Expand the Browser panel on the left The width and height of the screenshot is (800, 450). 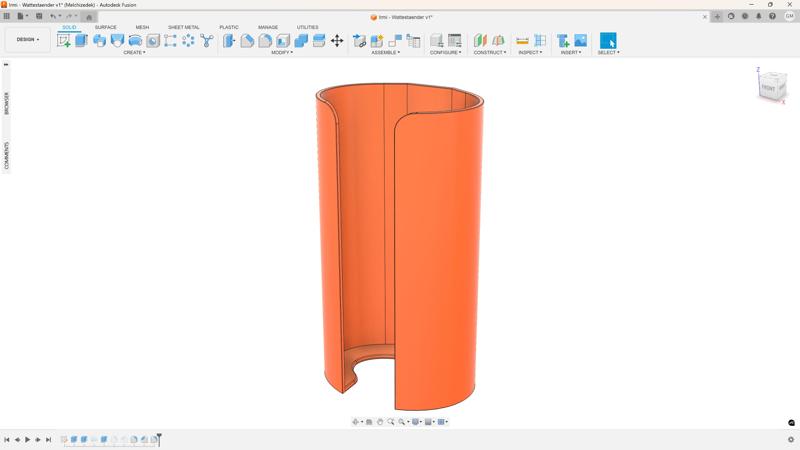pos(6,103)
